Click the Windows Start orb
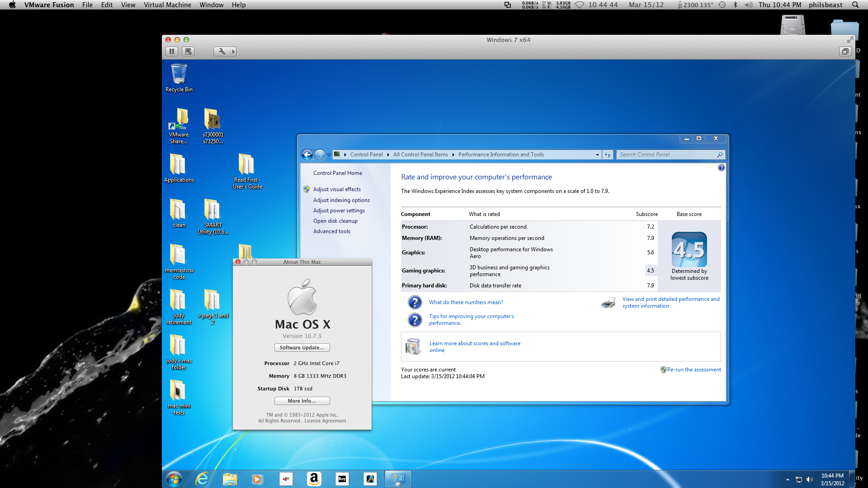This screenshot has height=488, width=868. (x=174, y=479)
